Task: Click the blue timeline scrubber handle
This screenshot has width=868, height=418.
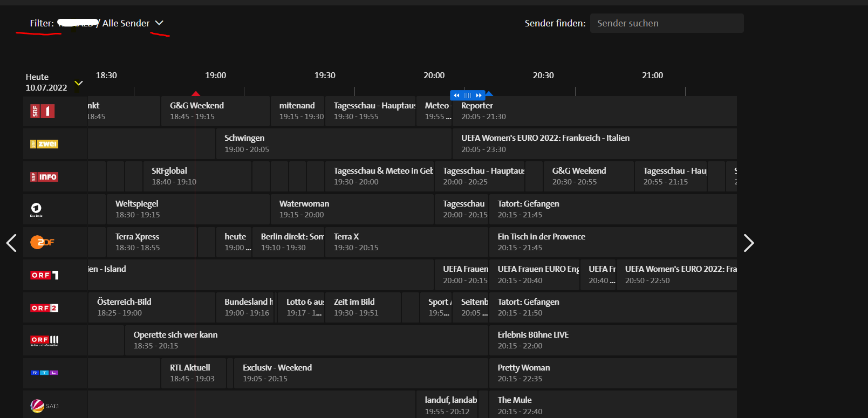Action: pyautogui.click(x=468, y=95)
